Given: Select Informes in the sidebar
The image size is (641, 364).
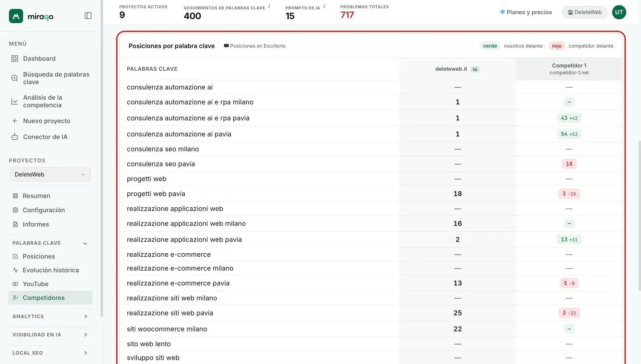Looking at the screenshot, I should pyautogui.click(x=36, y=224).
